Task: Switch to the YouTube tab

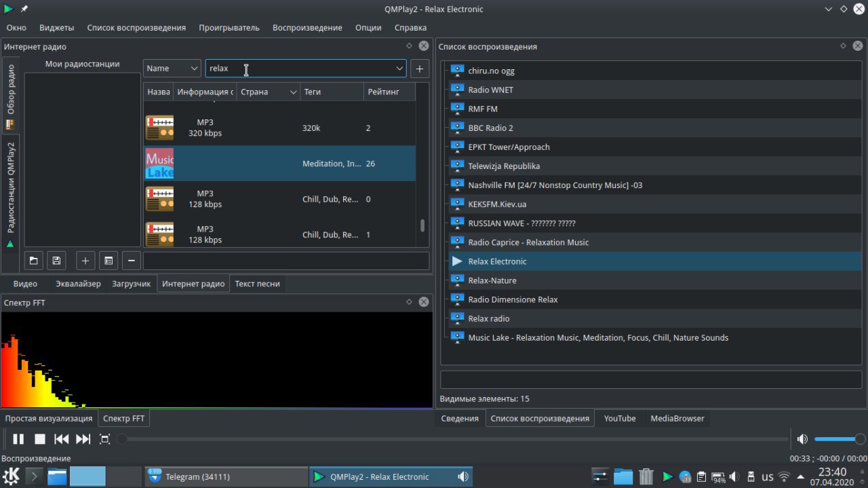Action: [x=620, y=419]
